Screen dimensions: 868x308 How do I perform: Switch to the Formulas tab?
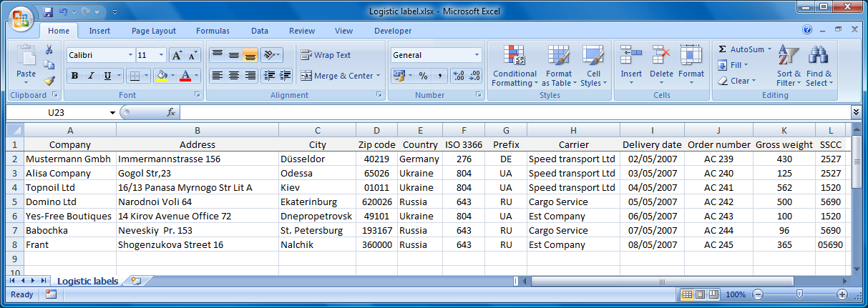point(213,31)
